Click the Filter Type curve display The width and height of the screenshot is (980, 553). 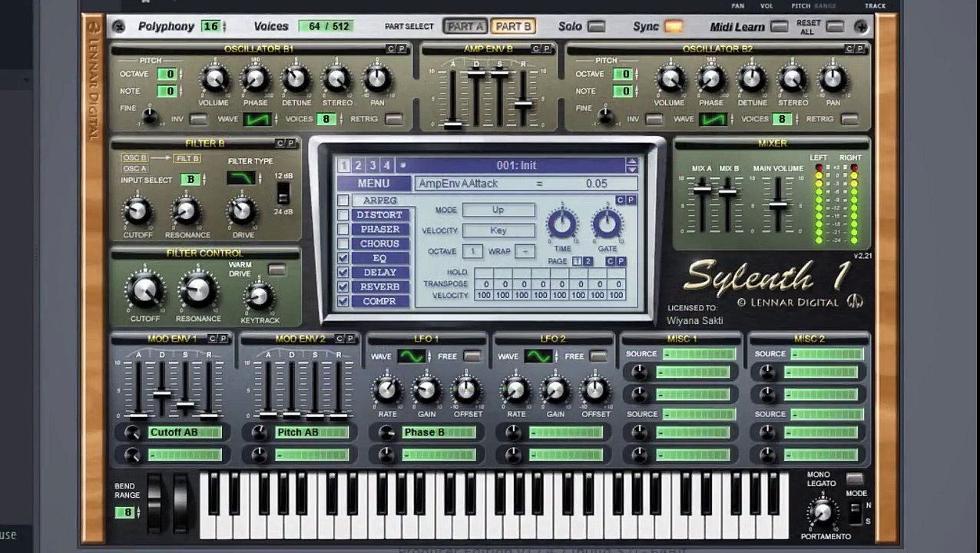tap(242, 178)
